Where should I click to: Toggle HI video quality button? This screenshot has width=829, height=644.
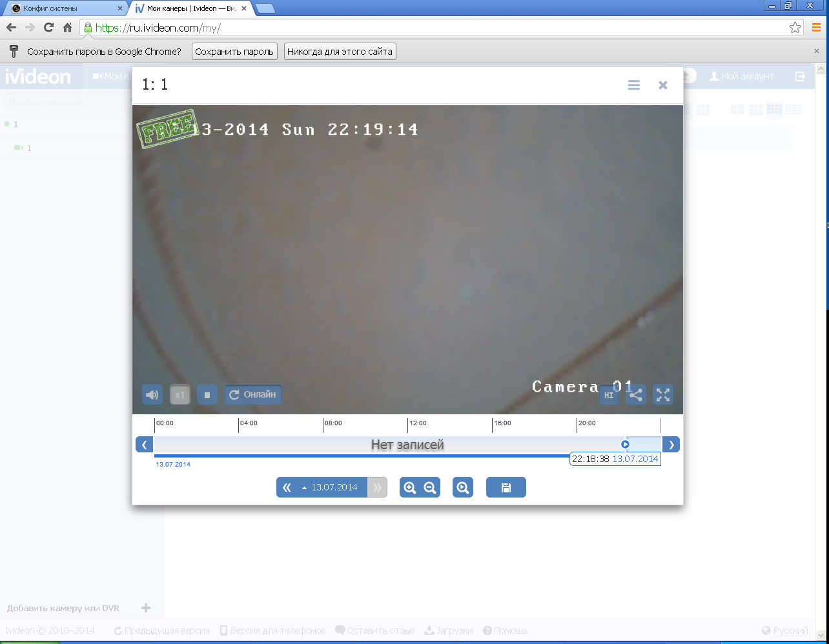pyautogui.click(x=609, y=395)
